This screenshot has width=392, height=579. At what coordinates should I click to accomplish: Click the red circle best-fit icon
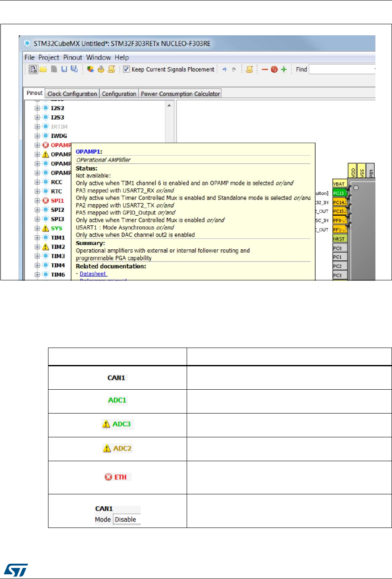point(274,69)
